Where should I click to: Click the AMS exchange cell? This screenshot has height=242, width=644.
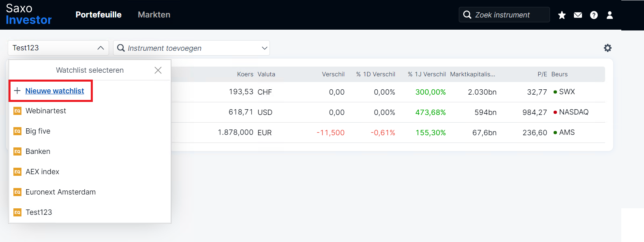click(564, 132)
